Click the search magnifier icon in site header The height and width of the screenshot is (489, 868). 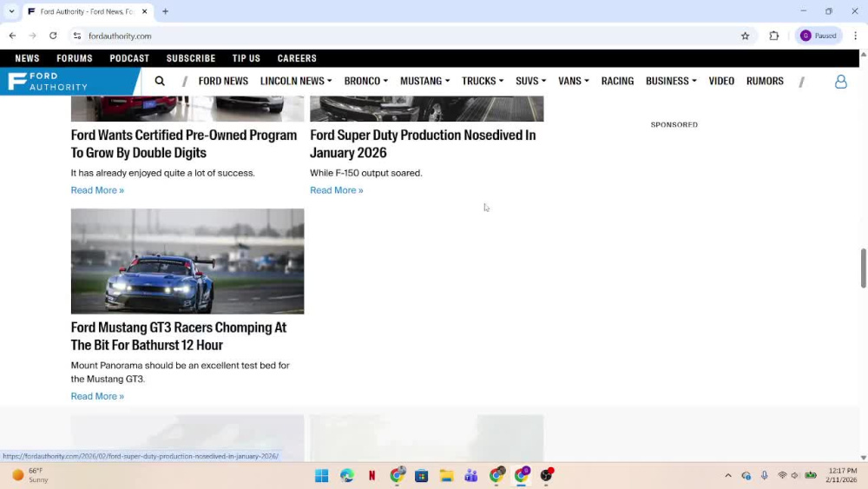[x=160, y=82]
